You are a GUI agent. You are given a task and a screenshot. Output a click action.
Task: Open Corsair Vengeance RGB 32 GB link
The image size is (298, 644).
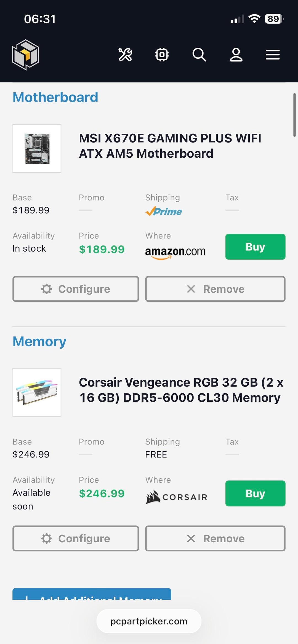pyautogui.click(x=181, y=390)
